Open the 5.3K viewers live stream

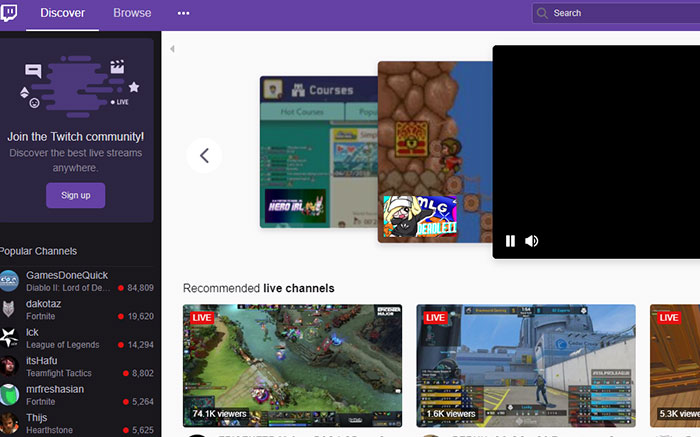675,366
